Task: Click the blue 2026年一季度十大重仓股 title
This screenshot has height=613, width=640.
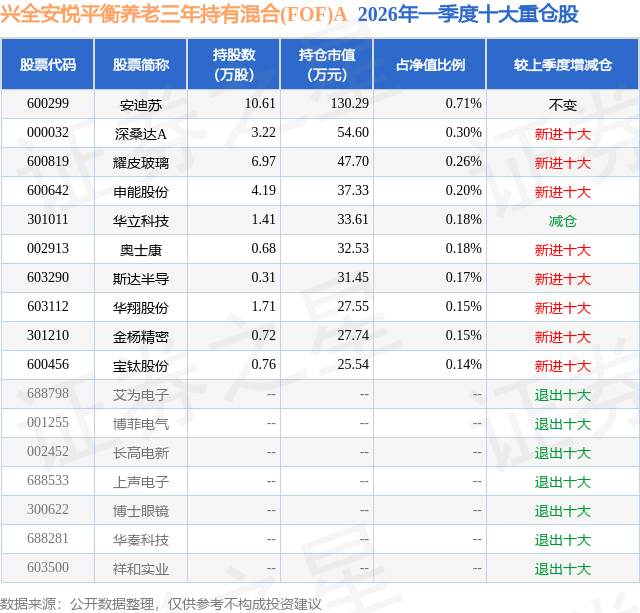Action: pyautogui.click(x=468, y=15)
